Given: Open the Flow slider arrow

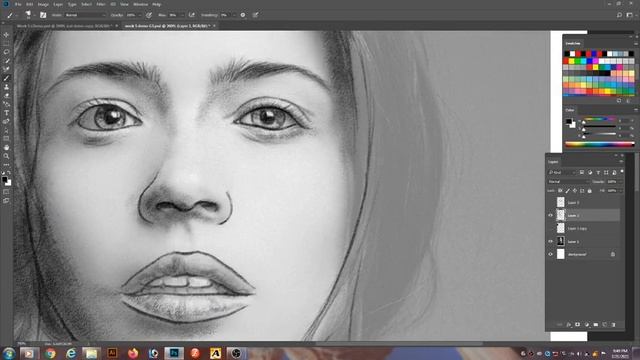Looking at the screenshot, I should [x=182, y=15].
